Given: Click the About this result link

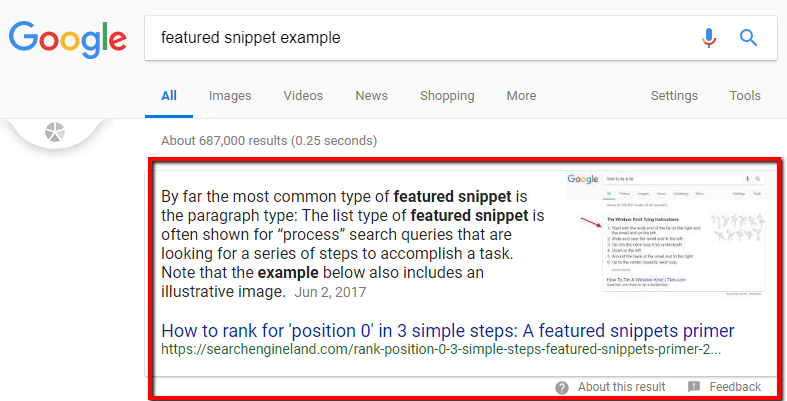Looking at the screenshot, I should pos(621,387).
